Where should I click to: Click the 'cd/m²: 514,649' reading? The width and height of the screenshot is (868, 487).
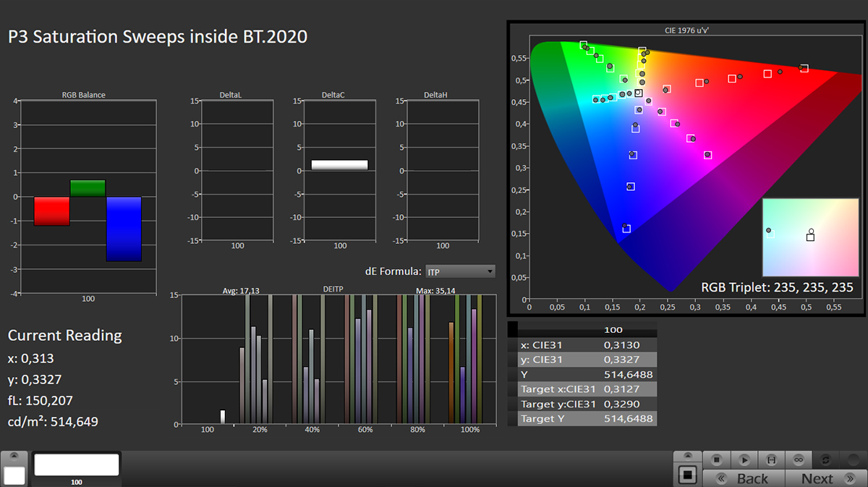pos(53,421)
